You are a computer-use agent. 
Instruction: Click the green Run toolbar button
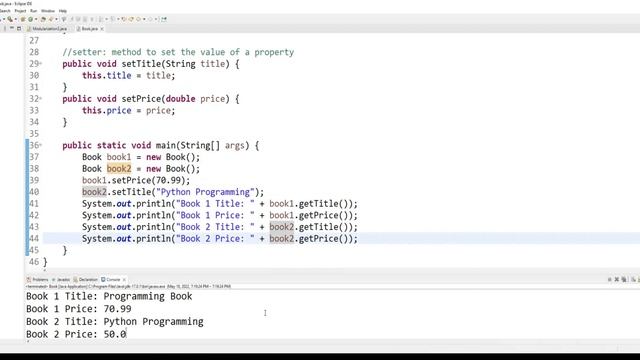(x=30, y=19)
